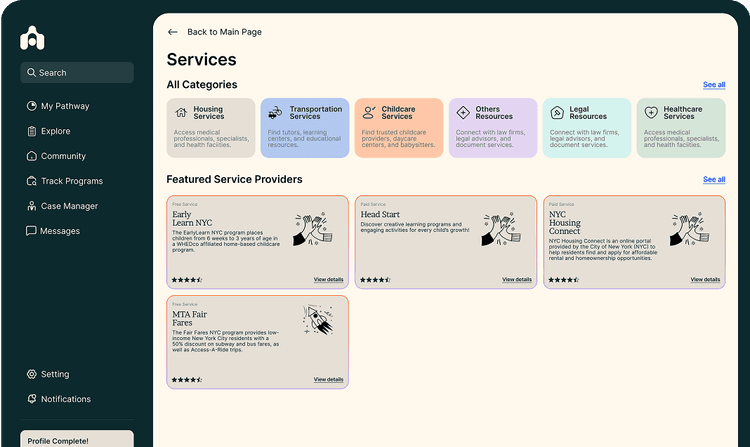The width and height of the screenshot is (750, 447).
Task: View details of NYC Housing Connect
Action: click(705, 279)
